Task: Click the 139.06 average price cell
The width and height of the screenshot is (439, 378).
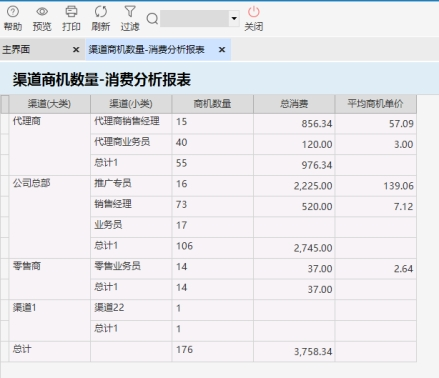Action: tap(376, 186)
